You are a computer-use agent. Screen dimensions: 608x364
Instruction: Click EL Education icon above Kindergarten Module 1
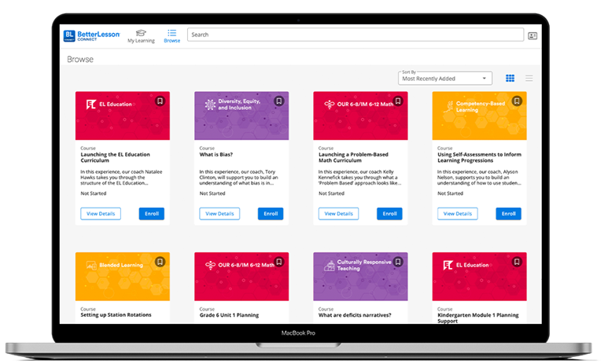(448, 265)
